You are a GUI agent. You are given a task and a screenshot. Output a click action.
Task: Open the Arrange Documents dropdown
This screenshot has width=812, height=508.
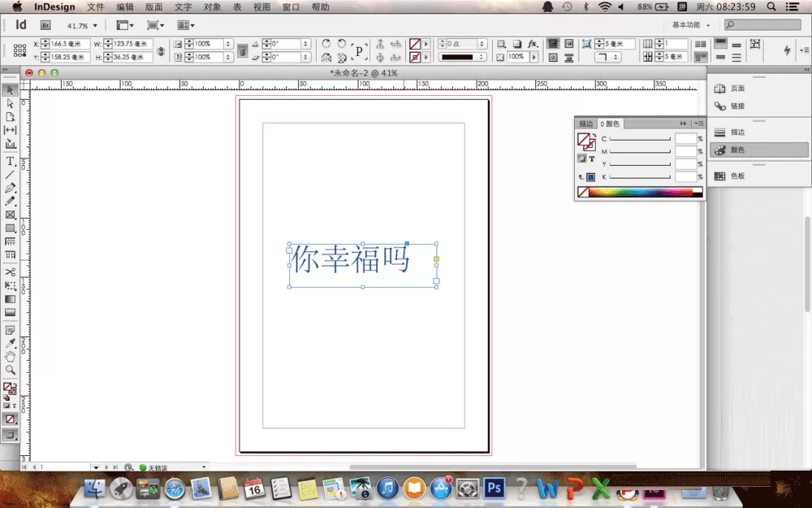(186, 25)
